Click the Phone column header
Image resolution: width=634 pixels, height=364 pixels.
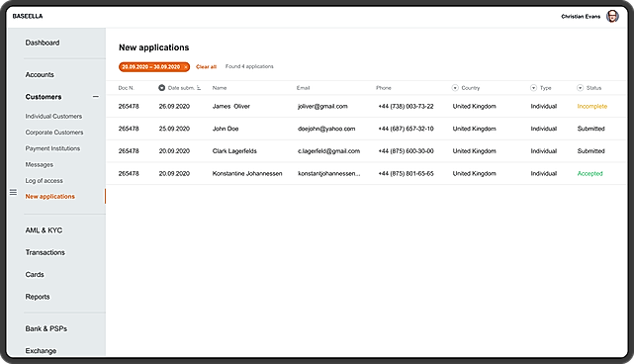click(384, 88)
